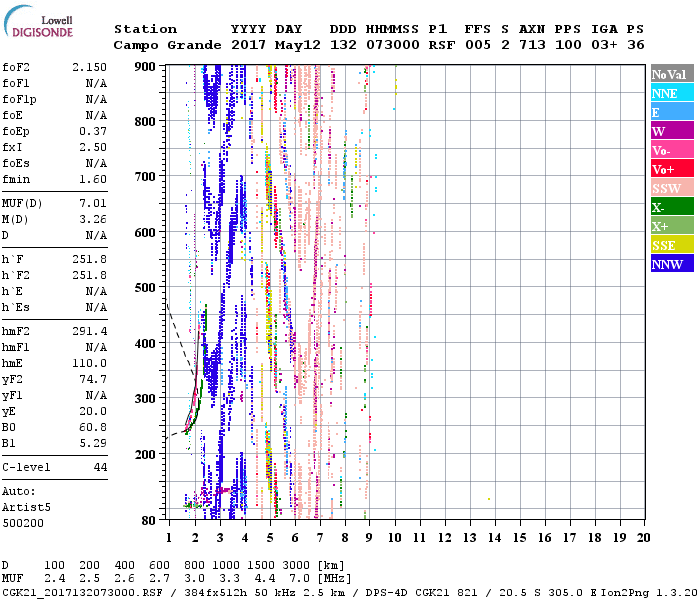700x600 pixels.
Task: Click the M(D) value 3.26
Action: click(93, 220)
